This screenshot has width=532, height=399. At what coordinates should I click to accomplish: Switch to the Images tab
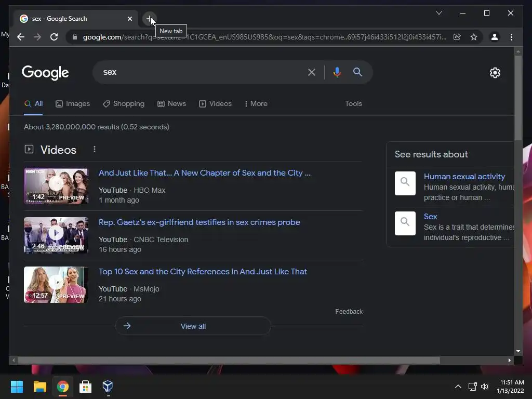pos(73,104)
